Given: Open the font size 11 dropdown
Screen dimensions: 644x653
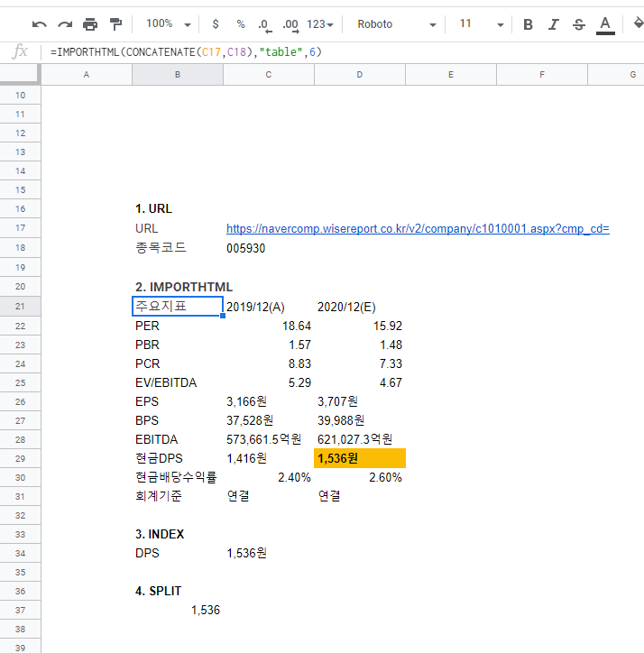Looking at the screenshot, I should click(x=481, y=24).
